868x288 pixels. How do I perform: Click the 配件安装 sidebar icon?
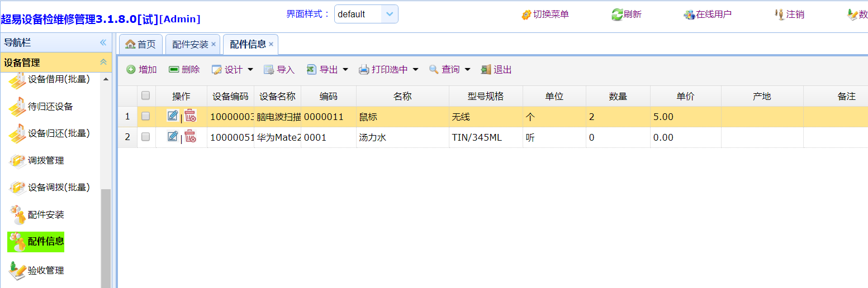(x=17, y=215)
